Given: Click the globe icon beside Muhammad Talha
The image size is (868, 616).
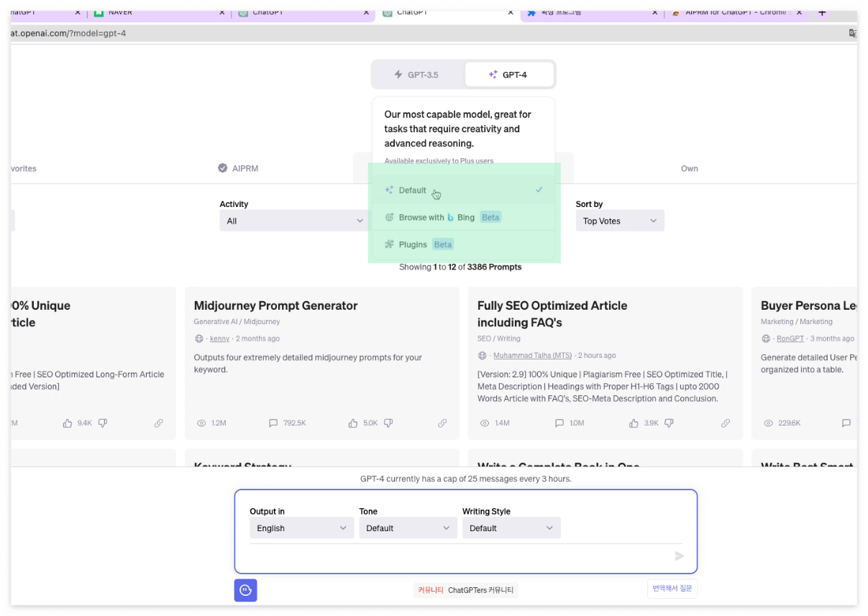Looking at the screenshot, I should (x=482, y=356).
